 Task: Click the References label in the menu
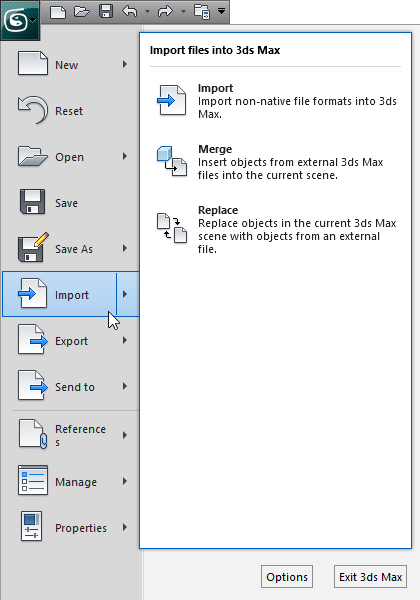[x=80, y=435]
